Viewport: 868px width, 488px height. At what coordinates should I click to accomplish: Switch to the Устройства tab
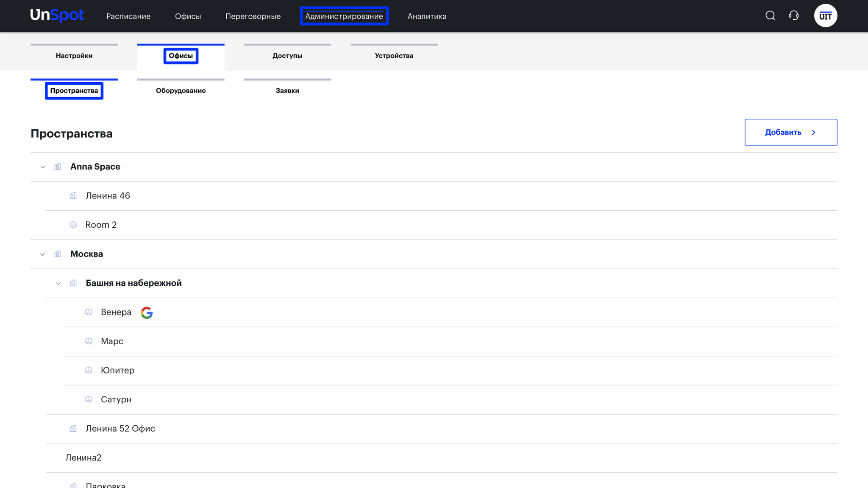tap(394, 56)
